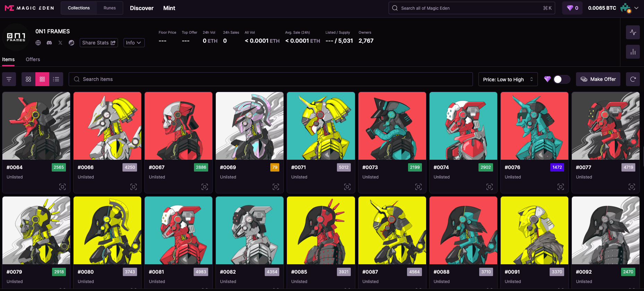Click the scan icon on item #0064
Viewport: 644px width, 291px height.
tap(62, 187)
